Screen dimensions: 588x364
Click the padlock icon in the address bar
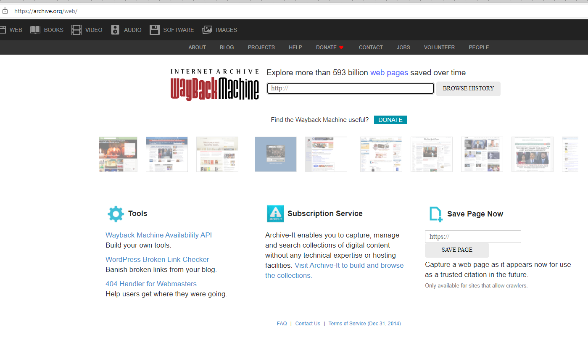point(5,11)
